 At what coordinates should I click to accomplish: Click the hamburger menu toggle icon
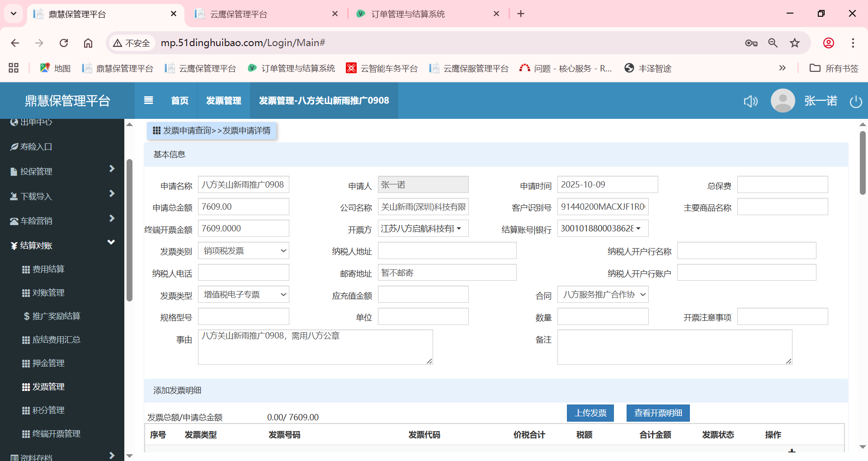click(x=148, y=100)
